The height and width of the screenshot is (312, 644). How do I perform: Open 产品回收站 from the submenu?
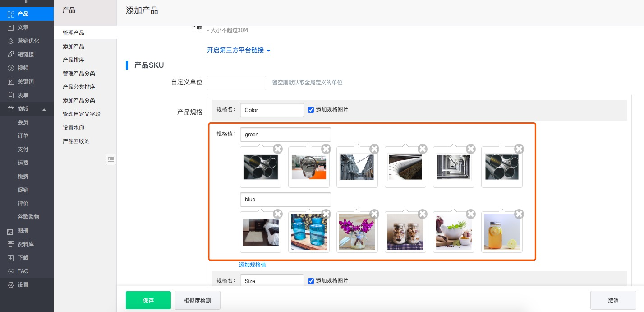[x=76, y=141]
